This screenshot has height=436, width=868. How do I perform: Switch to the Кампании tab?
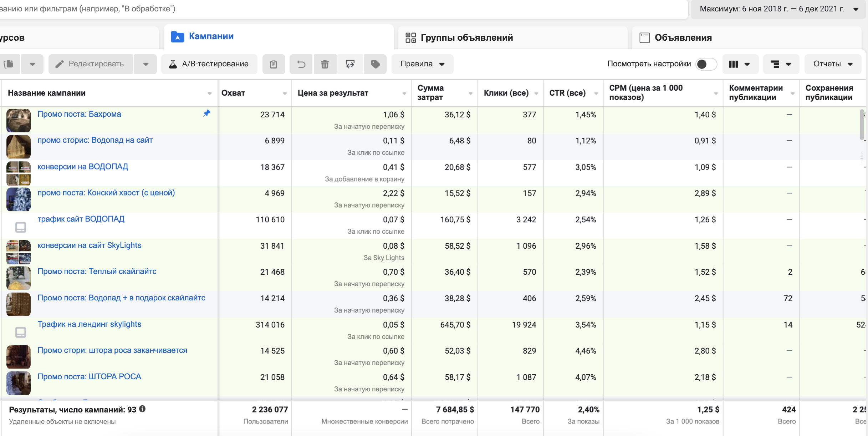click(x=279, y=37)
